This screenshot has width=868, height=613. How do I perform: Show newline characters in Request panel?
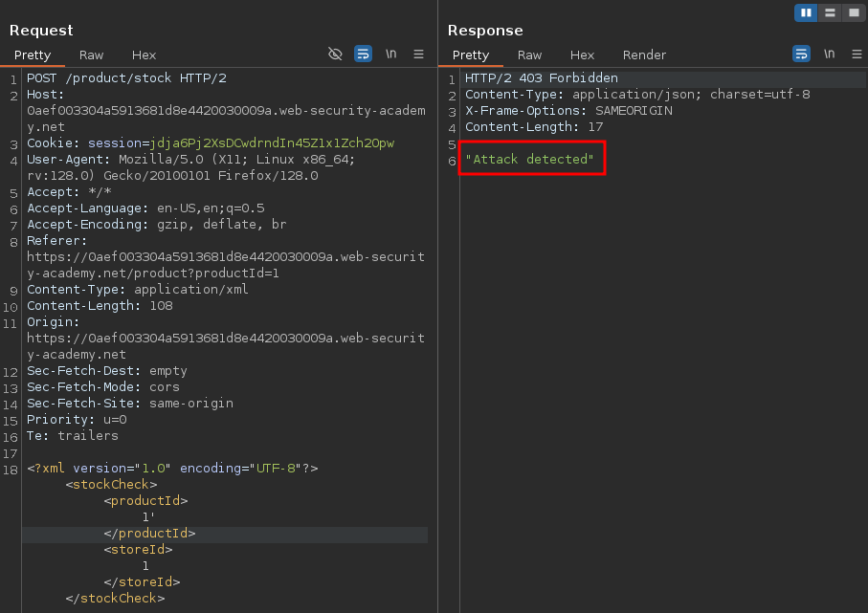coord(390,55)
